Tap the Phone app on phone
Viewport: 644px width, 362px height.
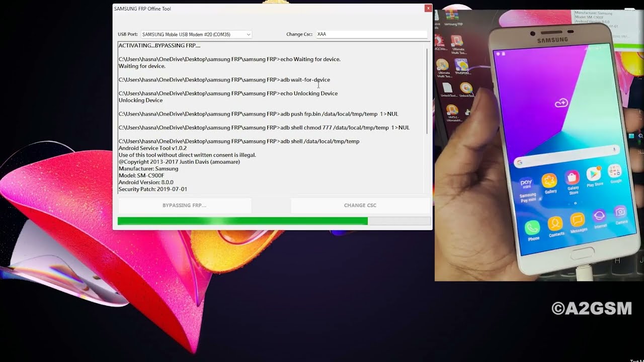point(532,231)
